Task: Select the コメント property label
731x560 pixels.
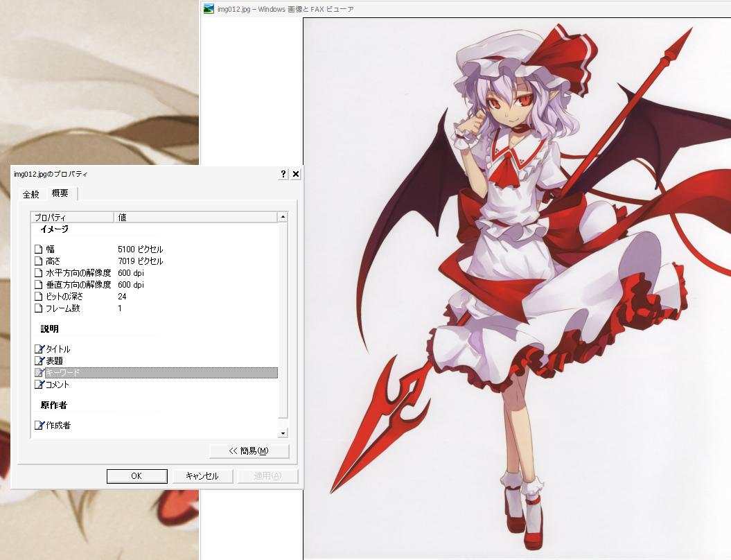Action: [58, 384]
